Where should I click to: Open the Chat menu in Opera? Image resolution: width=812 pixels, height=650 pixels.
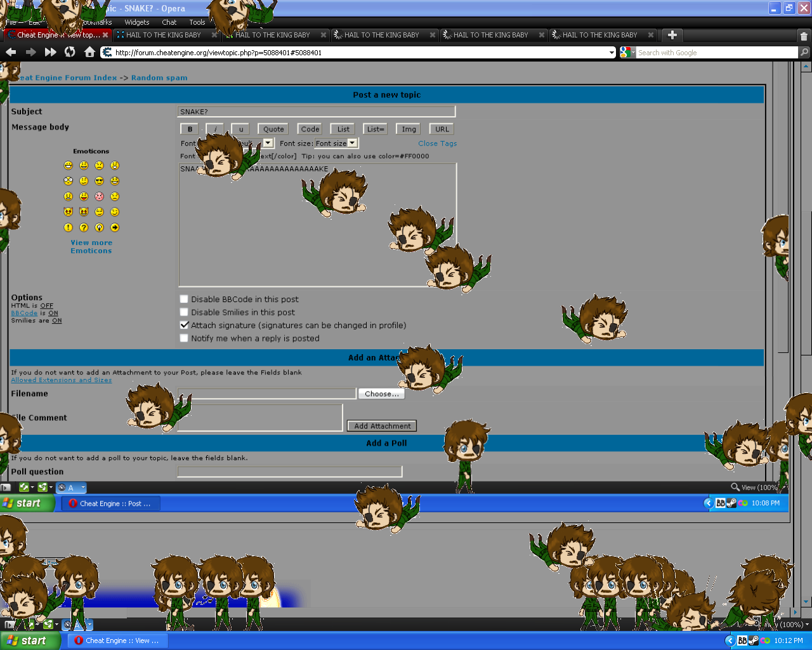169,22
